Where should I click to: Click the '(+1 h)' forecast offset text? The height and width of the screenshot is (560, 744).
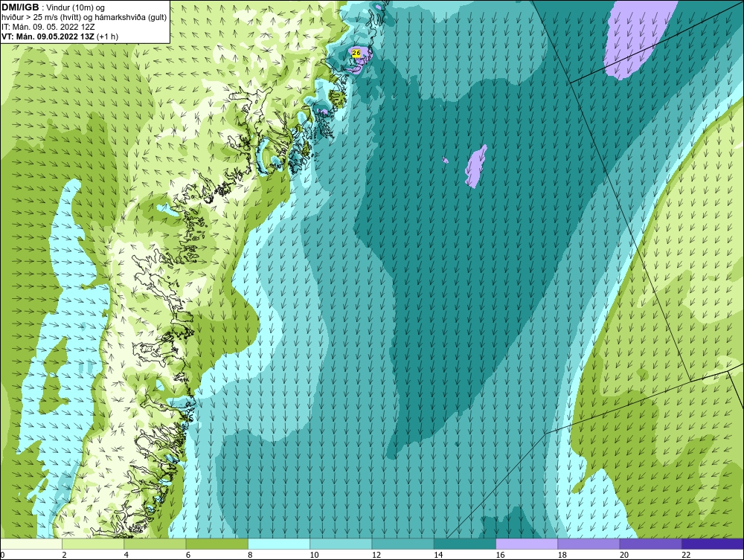click(x=108, y=36)
